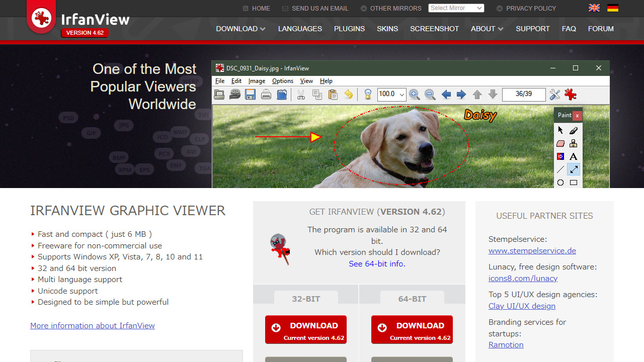
Task: Click Open folder icon in IrfanView toolbar
Action: [x=219, y=95]
